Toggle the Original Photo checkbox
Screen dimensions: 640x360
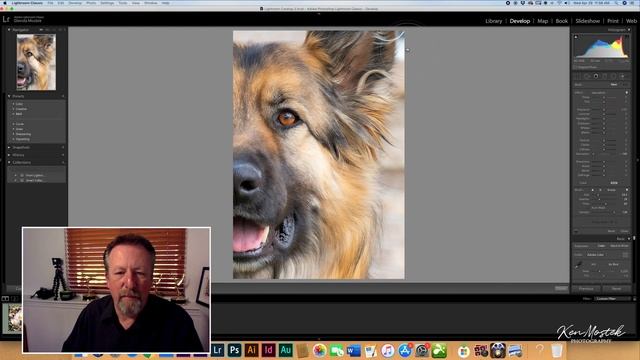(575, 67)
